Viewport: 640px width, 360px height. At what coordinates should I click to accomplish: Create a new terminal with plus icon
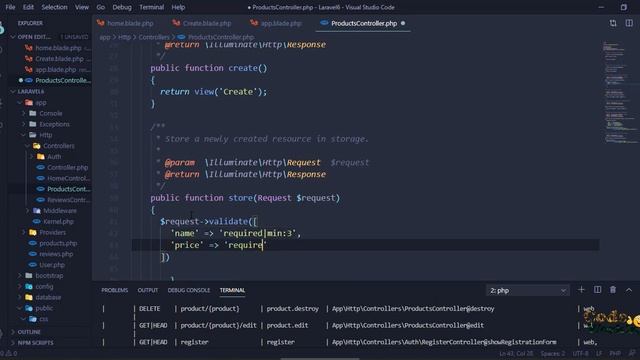582,290
